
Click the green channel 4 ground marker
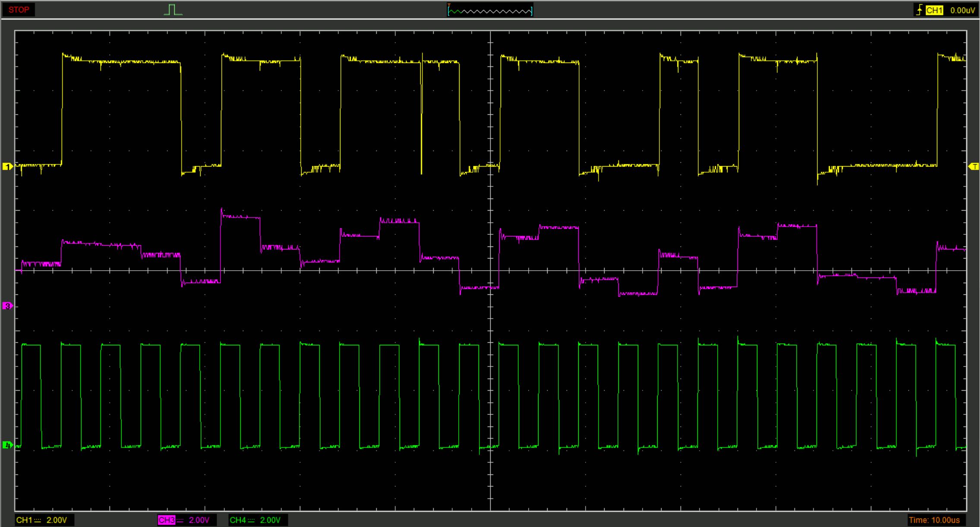coord(7,445)
